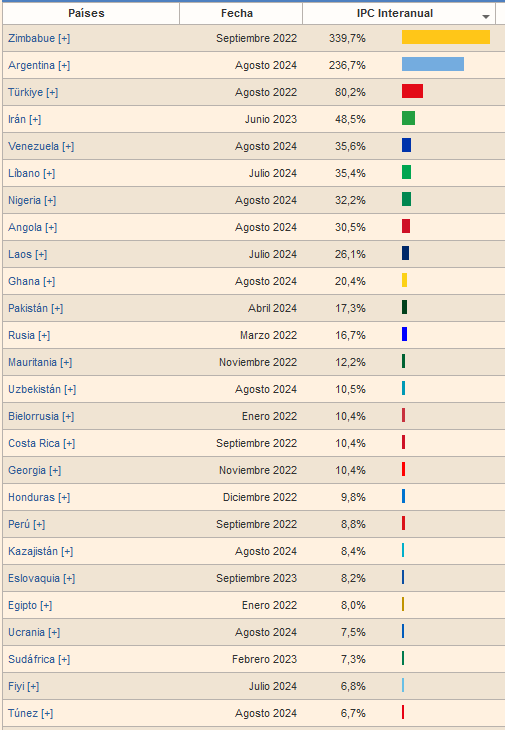Select the Junio 2023 date for Irán
505x730 pixels.
271,119
